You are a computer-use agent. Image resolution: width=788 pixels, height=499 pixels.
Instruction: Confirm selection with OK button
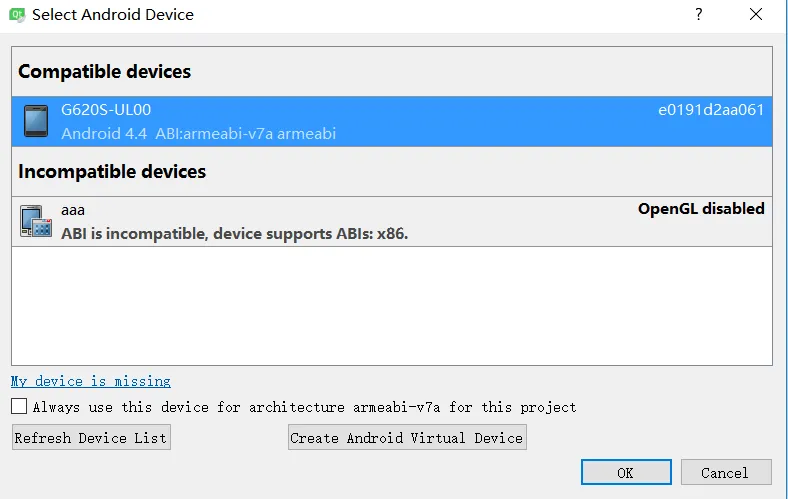point(626,472)
